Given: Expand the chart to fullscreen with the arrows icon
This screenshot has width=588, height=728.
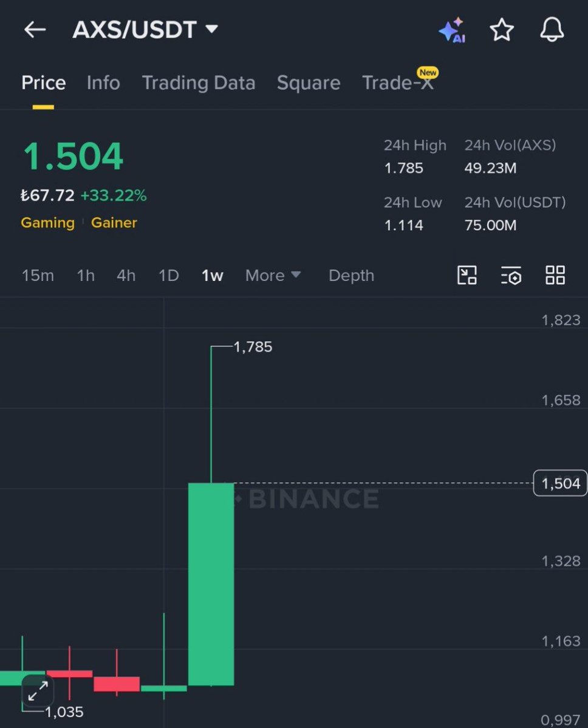Looking at the screenshot, I should coord(38,692).
